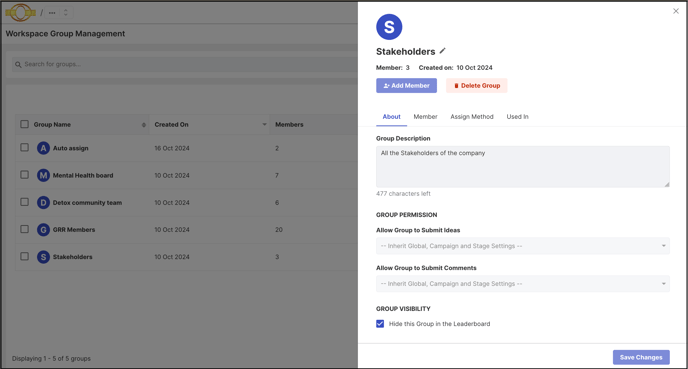Click the Add Member button
The height and width of the screenshot is (369, 688).
(x=406, y=86)
